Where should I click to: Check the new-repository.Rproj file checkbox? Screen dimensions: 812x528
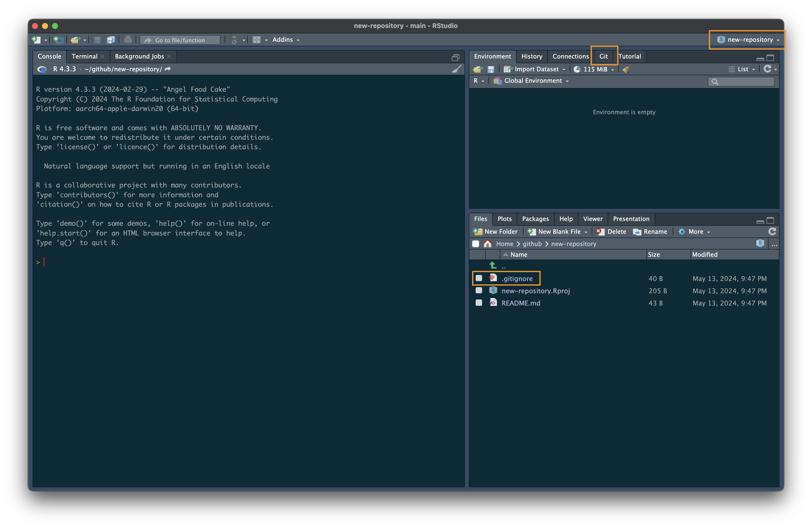(x=479, y=290)
